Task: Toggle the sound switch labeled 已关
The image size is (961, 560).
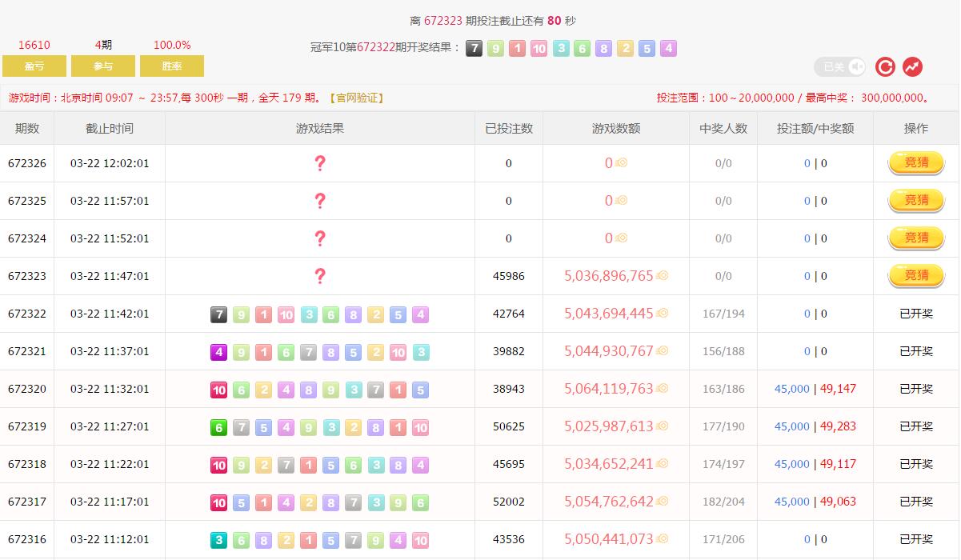Action: (x=840, y=66)
